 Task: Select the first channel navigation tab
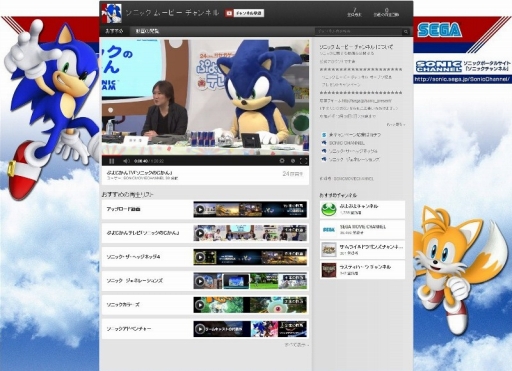click(115, 31)
